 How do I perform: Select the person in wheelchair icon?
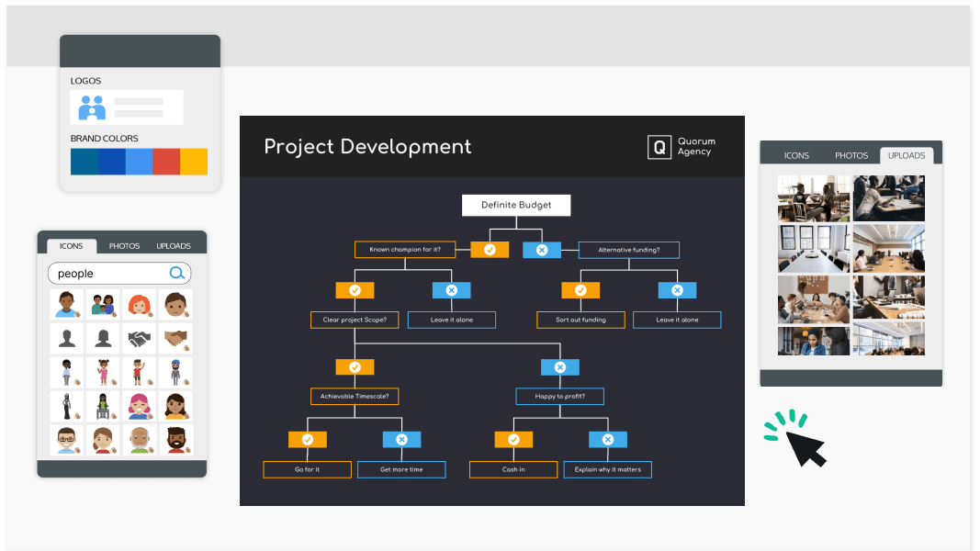(103, 405)
